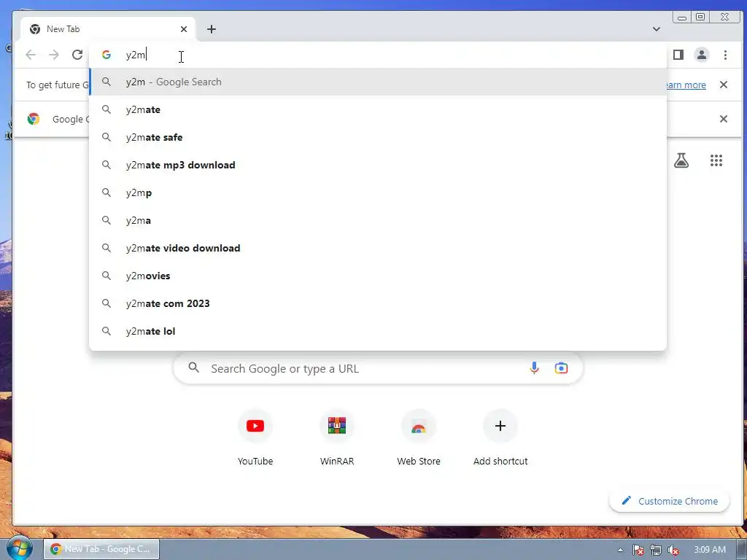Click the browser back arrow
The height and width of the screenshot is (560, 747).
(x=31, y=55)
